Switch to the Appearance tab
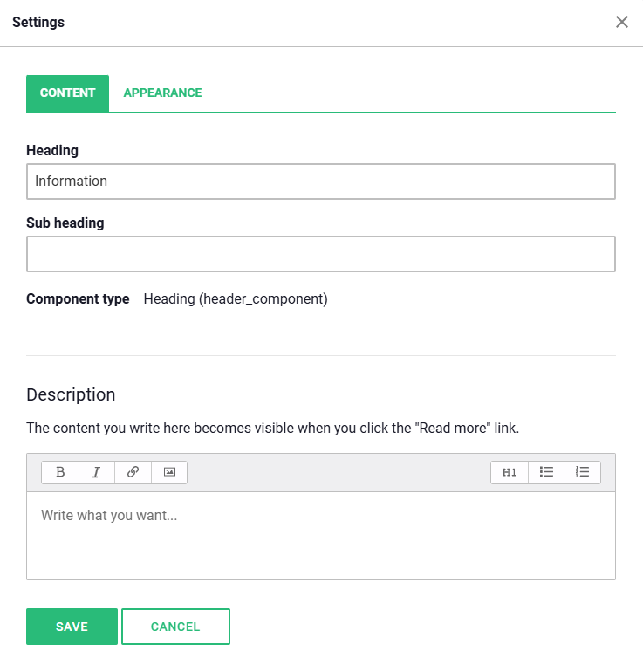The width and height of the screenshot is (643, 672). click(162, 93)
